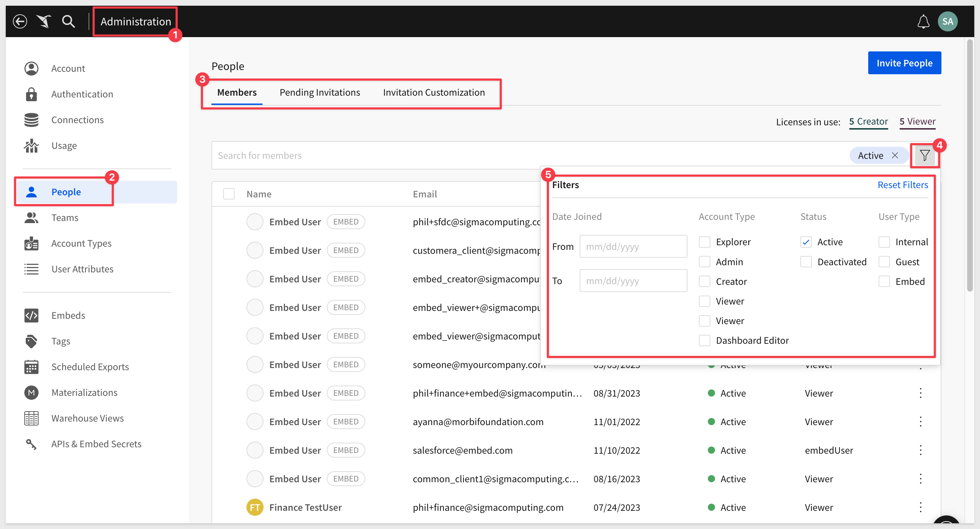Click the APIs & Embed Secrets key icon
Screen dimensions: 980x529
click(x=31, y=444)
